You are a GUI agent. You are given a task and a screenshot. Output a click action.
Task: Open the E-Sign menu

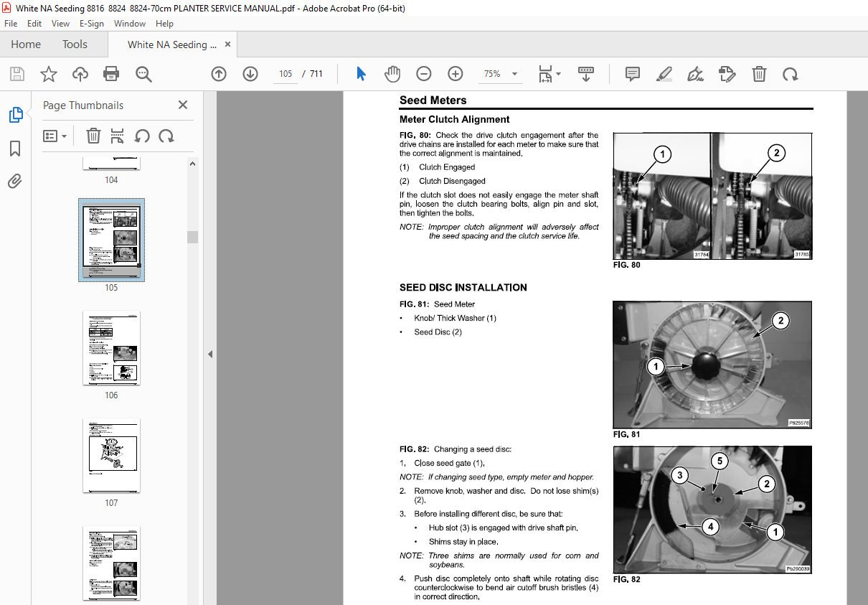92,24
